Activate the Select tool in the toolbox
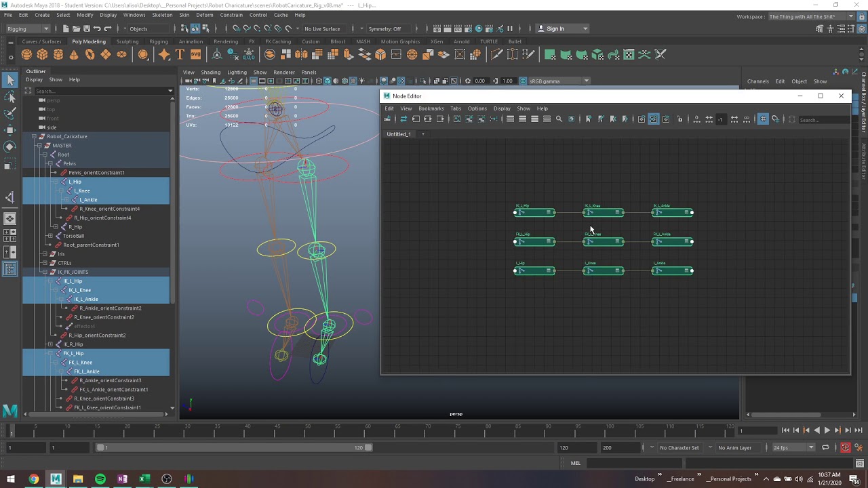Viewport: 868px width, 488px height. pos(9,80)
